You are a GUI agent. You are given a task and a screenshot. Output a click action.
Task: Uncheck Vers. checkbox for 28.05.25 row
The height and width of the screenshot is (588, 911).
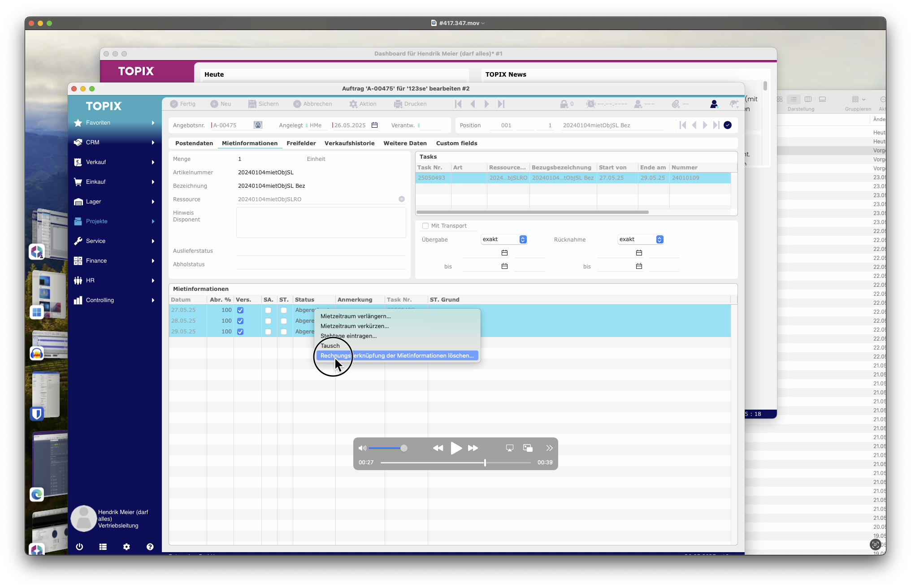point(240,321)
